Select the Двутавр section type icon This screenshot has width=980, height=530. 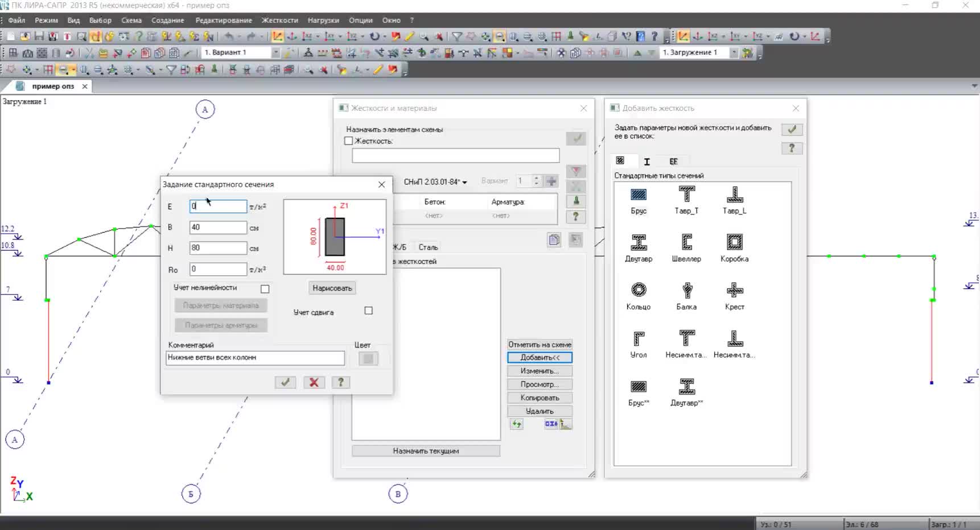tap(639, 242)
